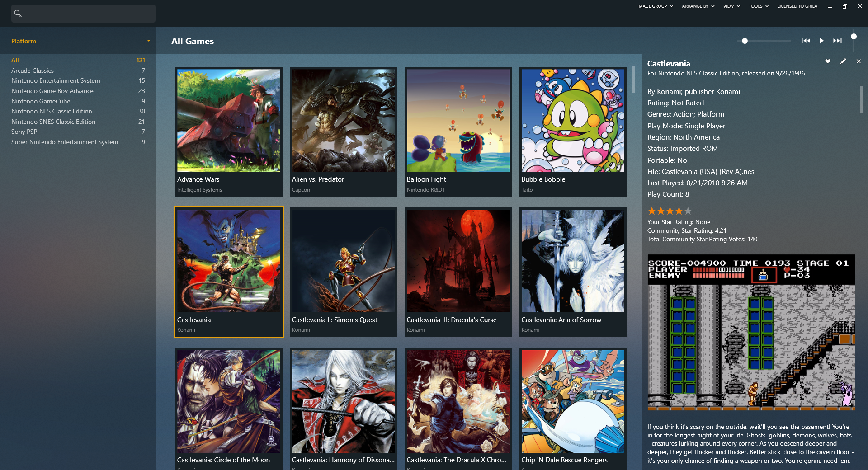This screenshot has width=868, height=470.
Task: Click the first rating star
Action: tap(652, 211)
